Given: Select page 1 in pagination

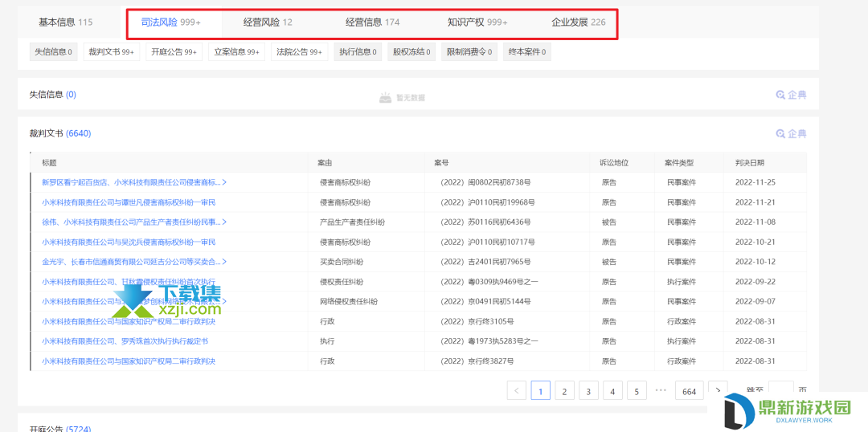Looking at the screenshot, I should click(540, 390).
